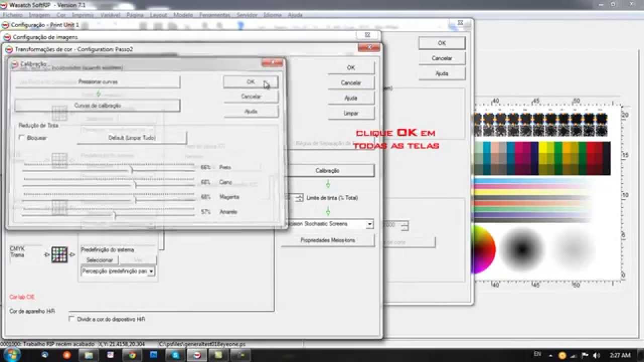Click Cancelar in Transformações de cor window
The height and width of the screenshot is (362, 644).
(x=351, y=82)
